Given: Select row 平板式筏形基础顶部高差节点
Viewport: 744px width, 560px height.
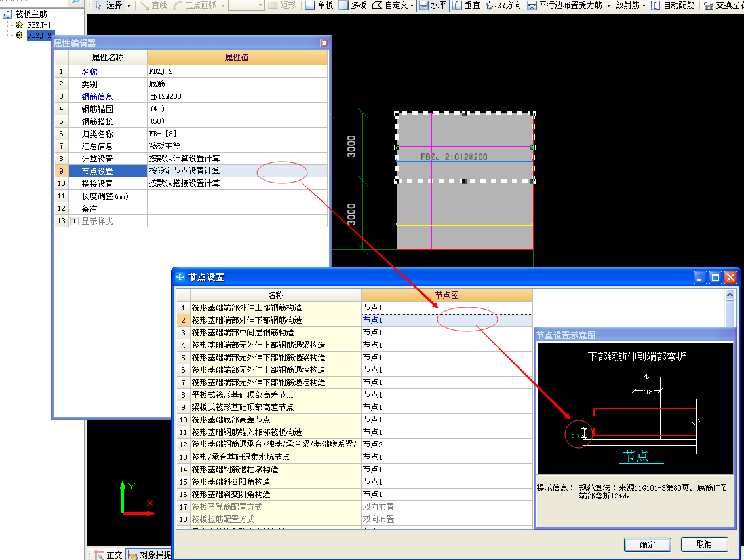Looking at the screenshot, I should click(x=276, y=394).
